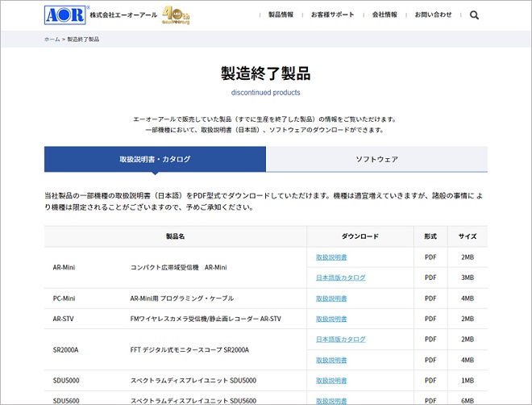Download the SR2000A 取扱説明書
This screenshot has width=532, height=405.
click(x=331, y=360)
